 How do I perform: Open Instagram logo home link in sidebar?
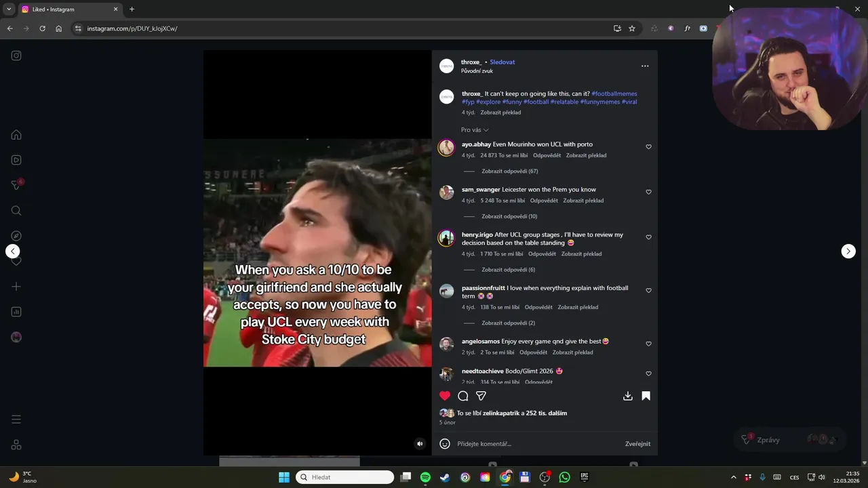(16, 56)
